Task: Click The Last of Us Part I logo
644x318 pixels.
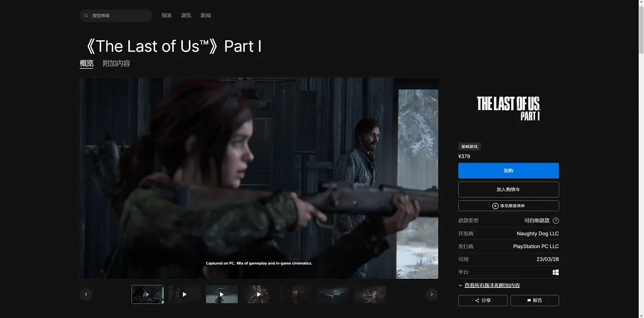Action: (x=508, y=108)
